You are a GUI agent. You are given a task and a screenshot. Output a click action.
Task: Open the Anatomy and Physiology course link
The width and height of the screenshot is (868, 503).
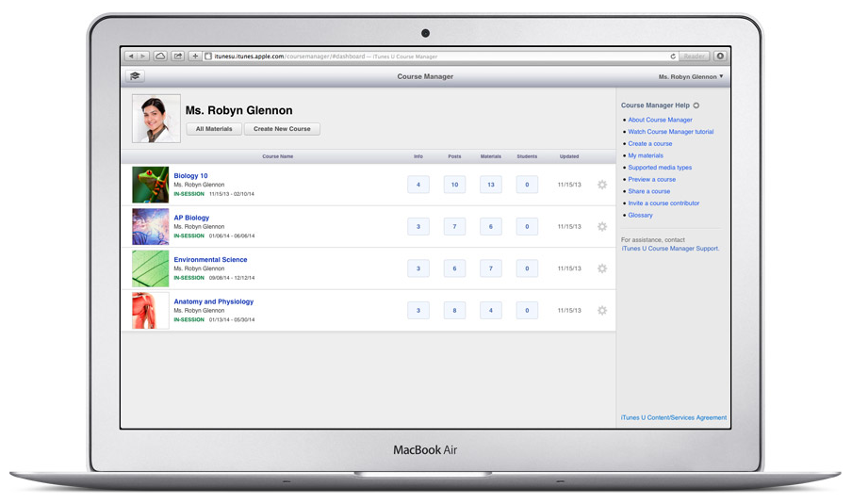pos(214,301)
